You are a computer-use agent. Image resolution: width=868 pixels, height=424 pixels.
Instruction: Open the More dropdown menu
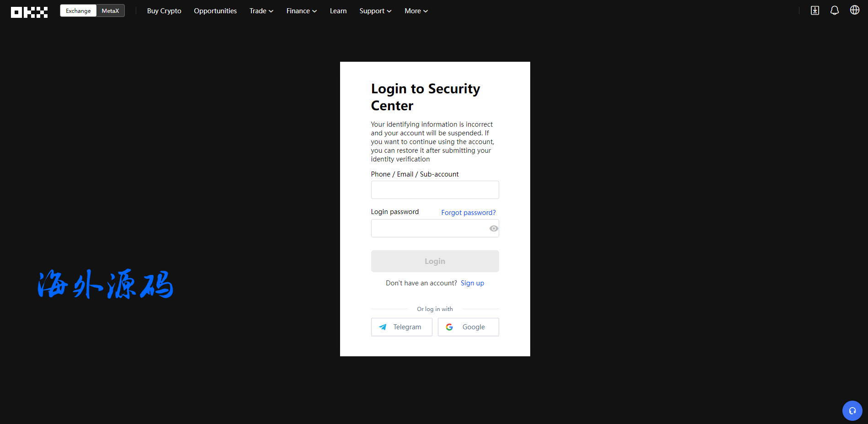point(416,11)
